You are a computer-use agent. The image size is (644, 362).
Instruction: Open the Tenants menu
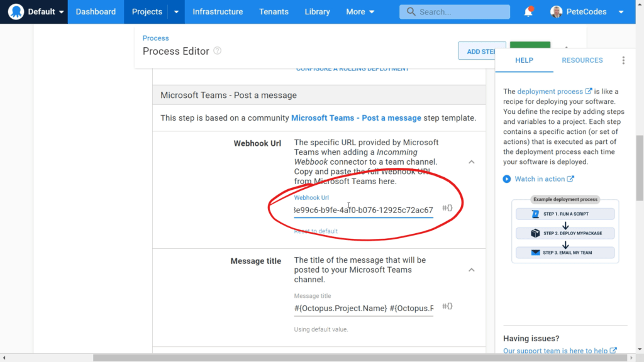[x=274, y=11]
